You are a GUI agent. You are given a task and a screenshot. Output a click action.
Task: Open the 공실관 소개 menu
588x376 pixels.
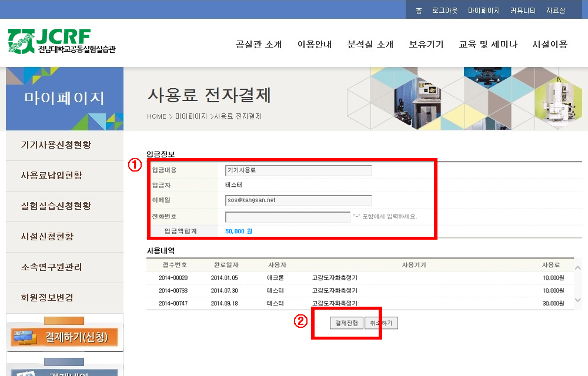click(259, 45)
